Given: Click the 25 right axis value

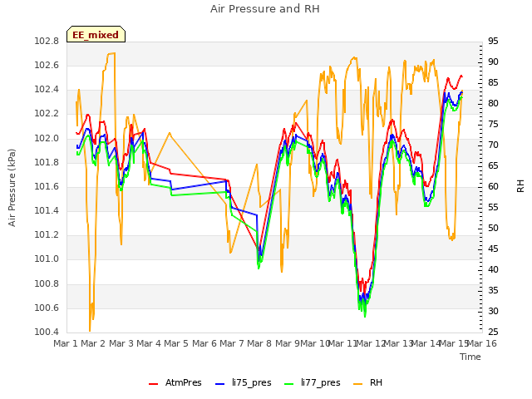Looking at the screenshot, I should click(493, 332).
